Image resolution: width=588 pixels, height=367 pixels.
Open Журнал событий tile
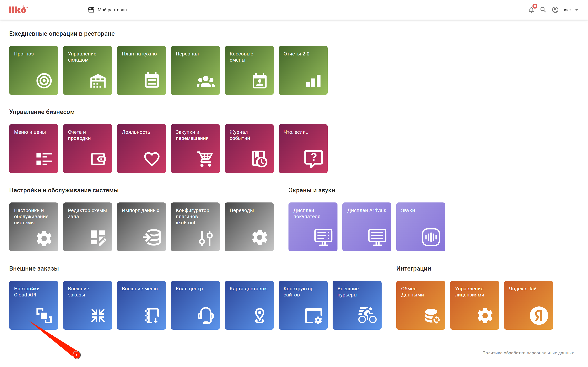coord(249,149)
